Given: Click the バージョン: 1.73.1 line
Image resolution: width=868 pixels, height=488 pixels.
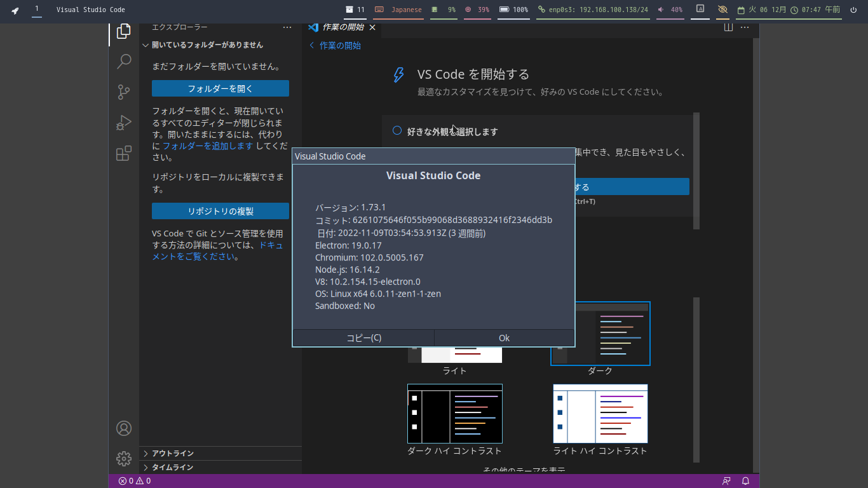Looking at the screenshot, I should (x=351, y=208).
